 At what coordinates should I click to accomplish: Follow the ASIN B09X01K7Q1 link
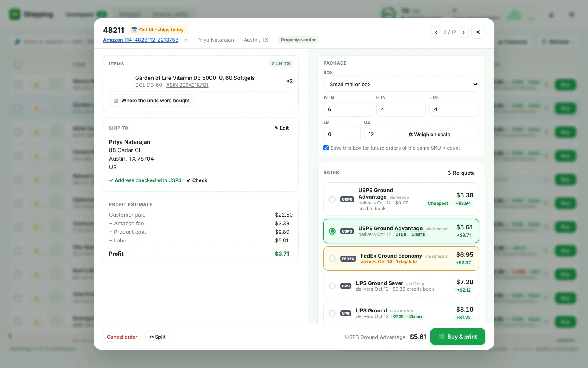pos(187,85)
